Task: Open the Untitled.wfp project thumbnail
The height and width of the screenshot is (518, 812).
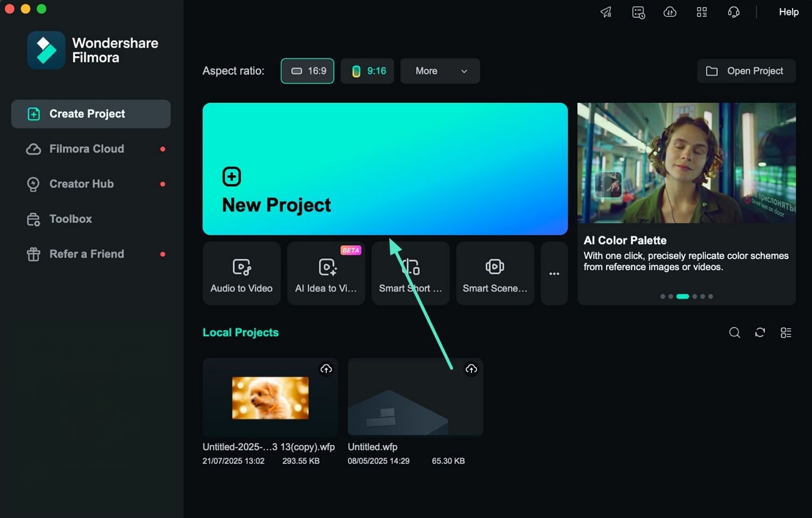Action: (x=415, y=397)
